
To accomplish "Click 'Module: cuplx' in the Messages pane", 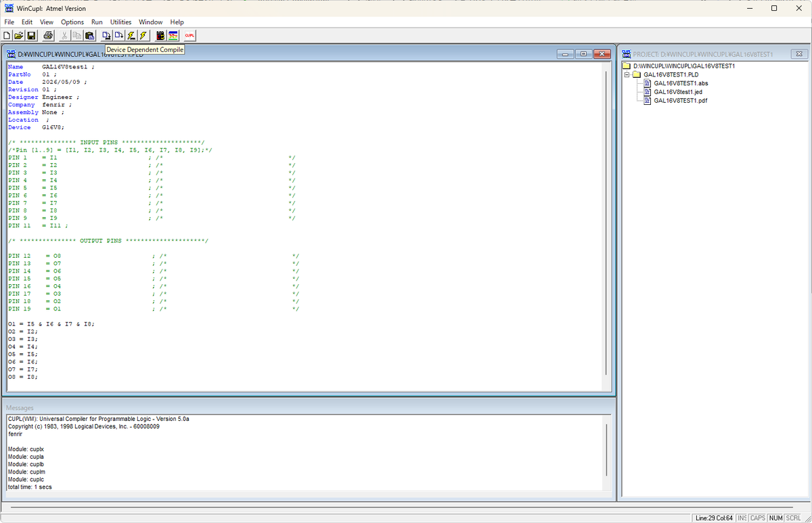I will 26,449.
